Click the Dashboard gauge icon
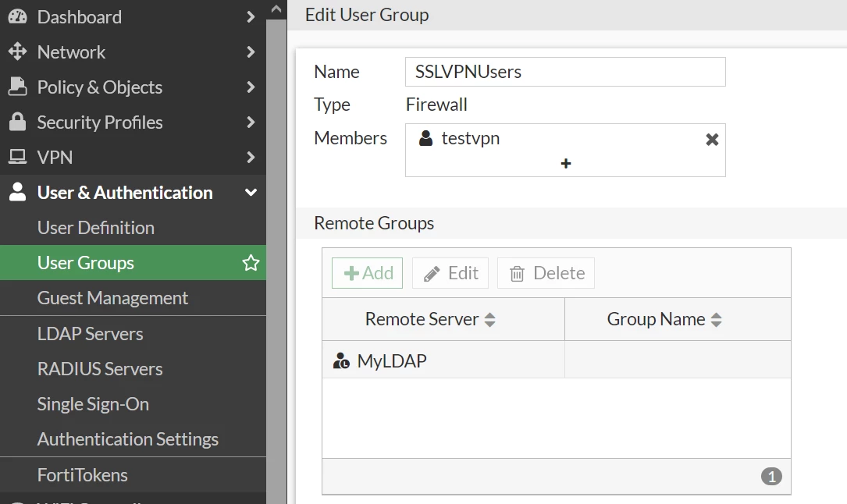Screen dimensions: 847x504 click(17, 16)
